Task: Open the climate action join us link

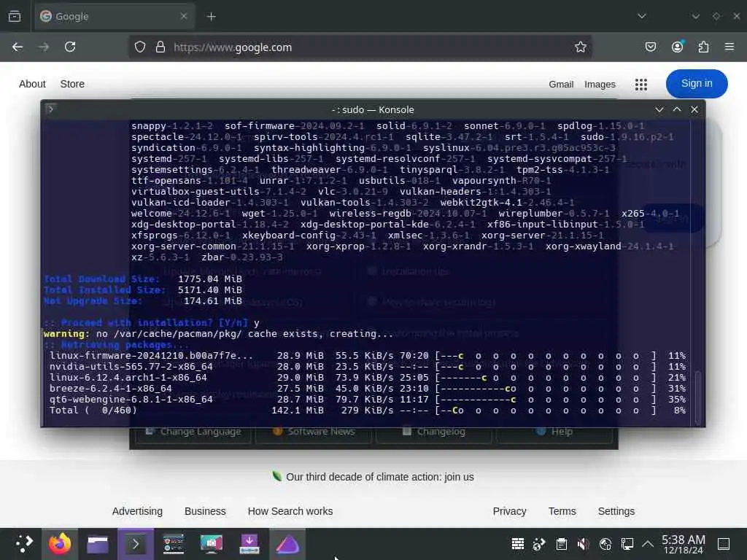Action: (x=379, y=477)
